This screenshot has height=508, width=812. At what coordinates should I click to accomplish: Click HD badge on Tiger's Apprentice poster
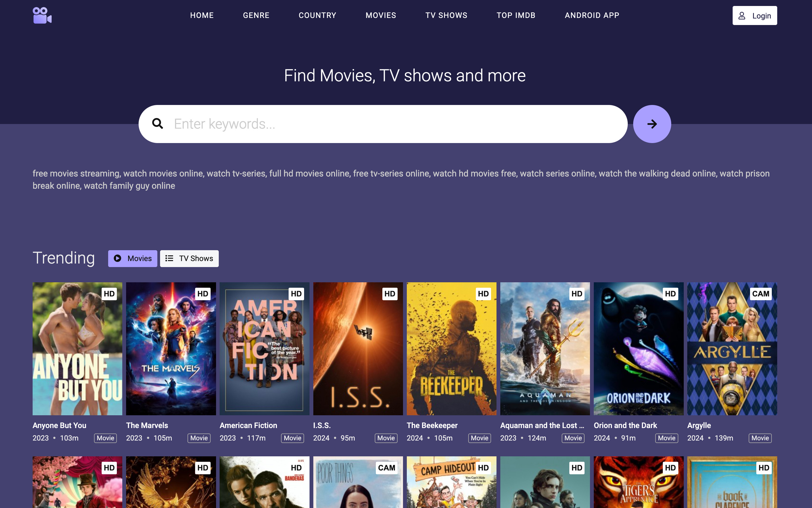[670, 468]
